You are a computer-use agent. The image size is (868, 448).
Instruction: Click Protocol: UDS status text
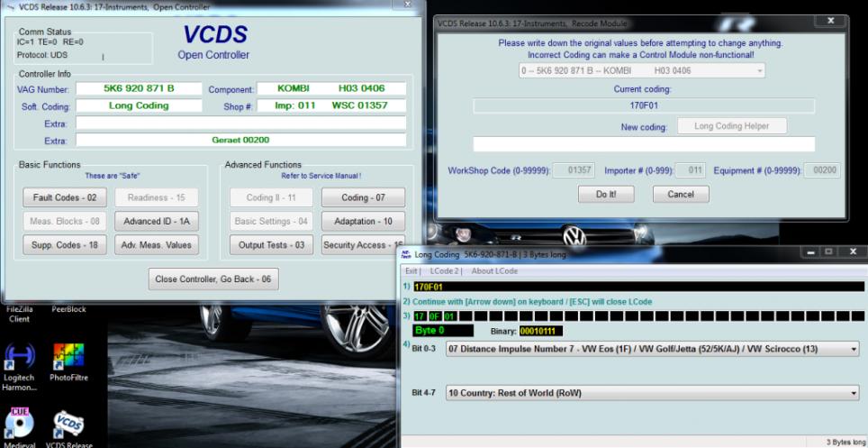coord(42,55)
